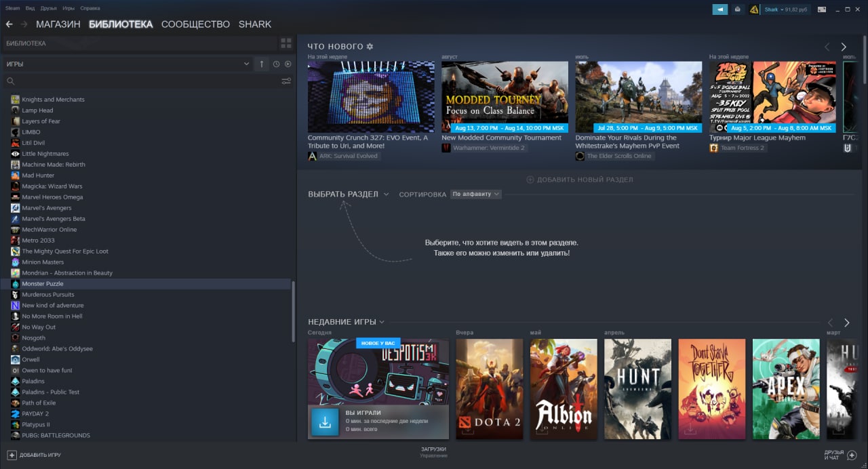The width and height of the screenshot is (868, 469).
Task: Open the inbox envelope icon
Action: [x=737, y=9]
